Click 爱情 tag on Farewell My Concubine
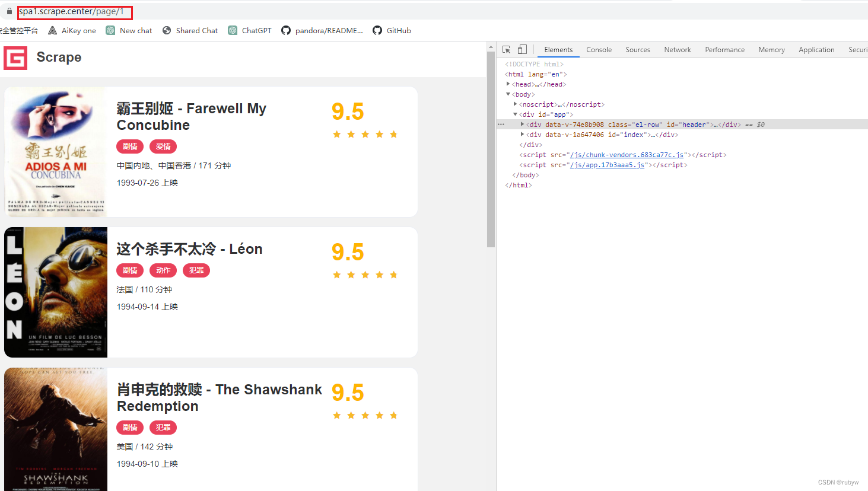The image size is (868, 491). click(163, 146)
